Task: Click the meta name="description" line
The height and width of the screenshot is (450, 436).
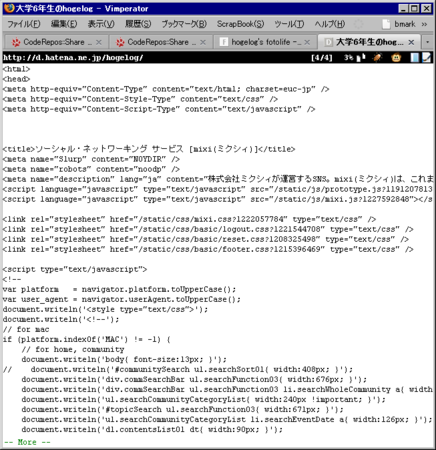Action: point(218,179)
